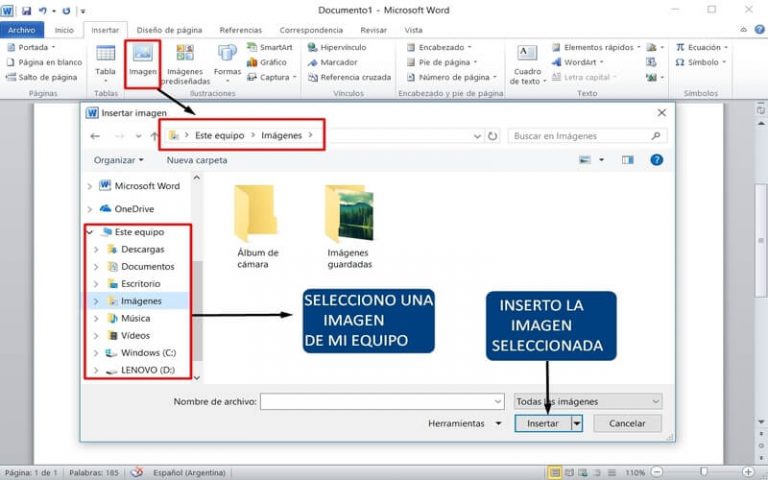Add a Hipervínculo hyperlink
This screenshot has width=768, height=480.
[337, 48]
